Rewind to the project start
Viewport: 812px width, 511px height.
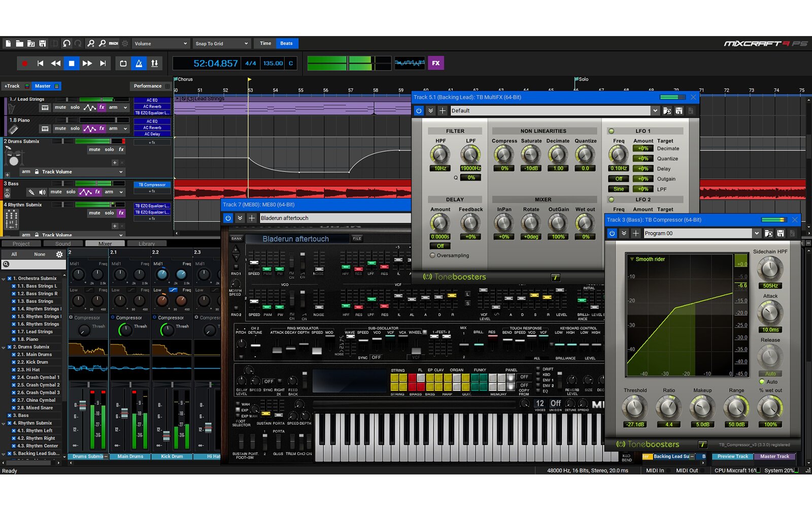[x=40, y=63]
